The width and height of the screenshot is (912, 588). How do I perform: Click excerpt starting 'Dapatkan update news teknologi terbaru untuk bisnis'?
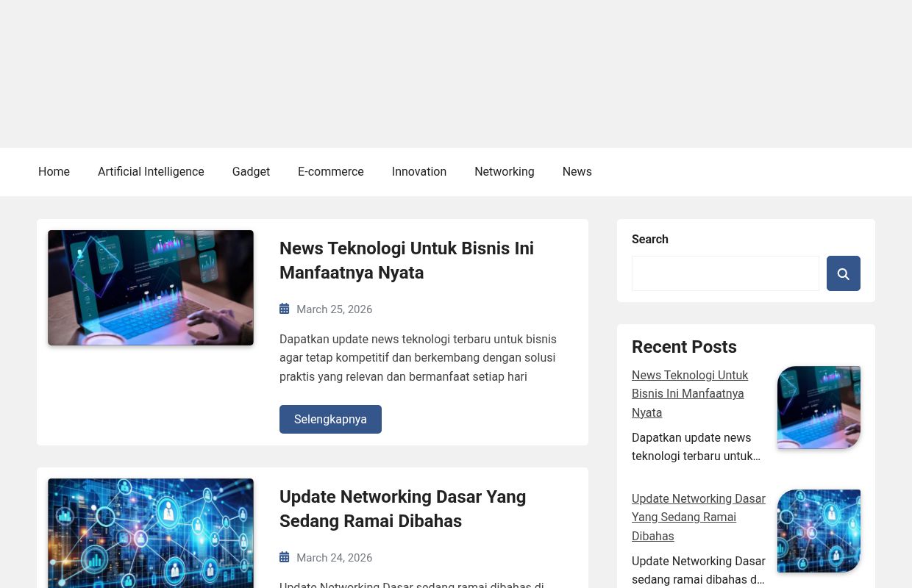pyautogui.click(x=418, y=358)
